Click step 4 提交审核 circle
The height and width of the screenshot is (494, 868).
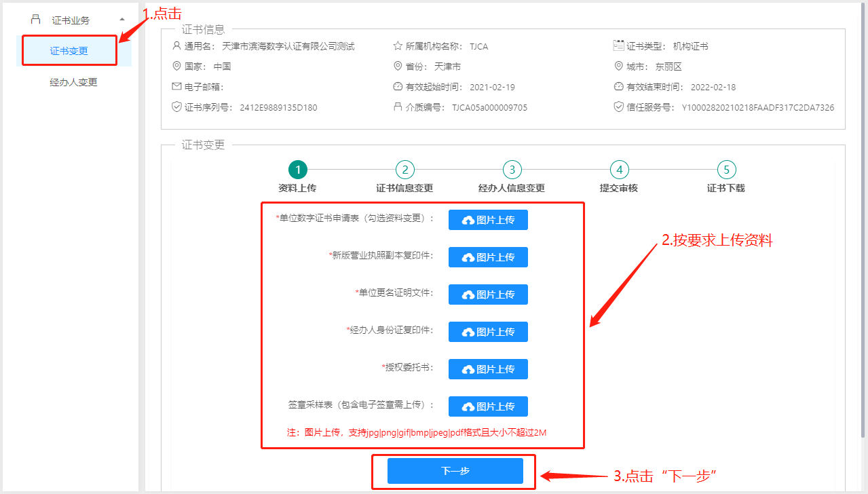point(619,170)
